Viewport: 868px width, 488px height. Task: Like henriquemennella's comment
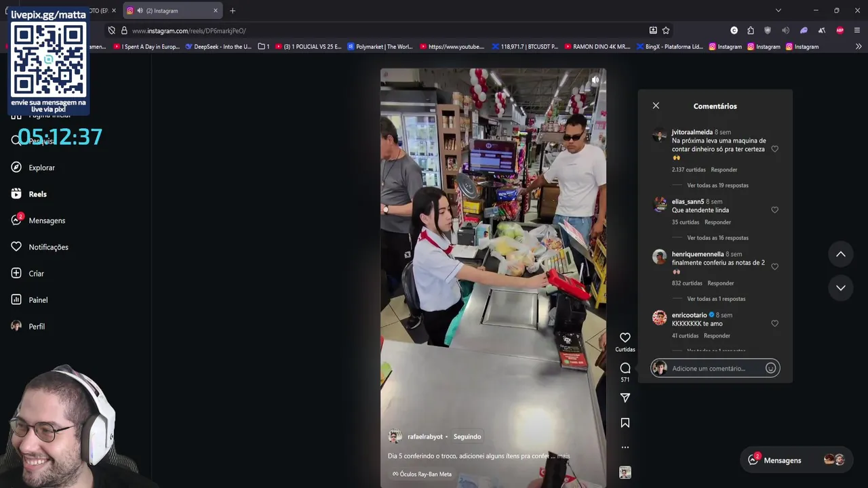click(x=774, y=266)
